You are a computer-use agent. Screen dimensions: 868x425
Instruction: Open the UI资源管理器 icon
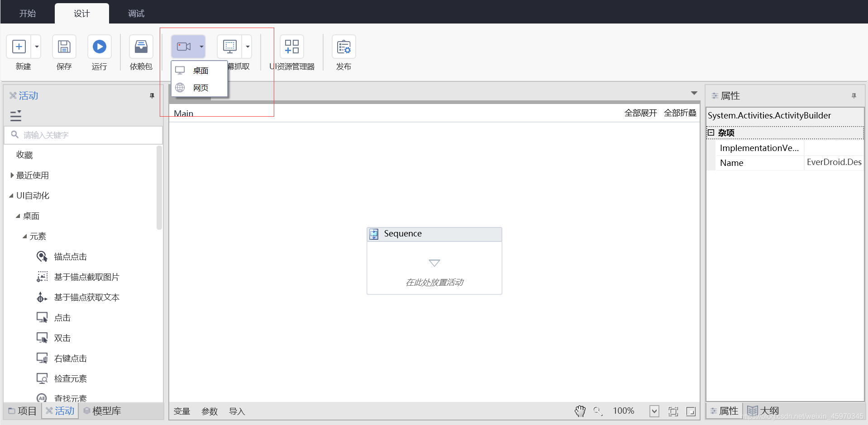pos(292,47)
